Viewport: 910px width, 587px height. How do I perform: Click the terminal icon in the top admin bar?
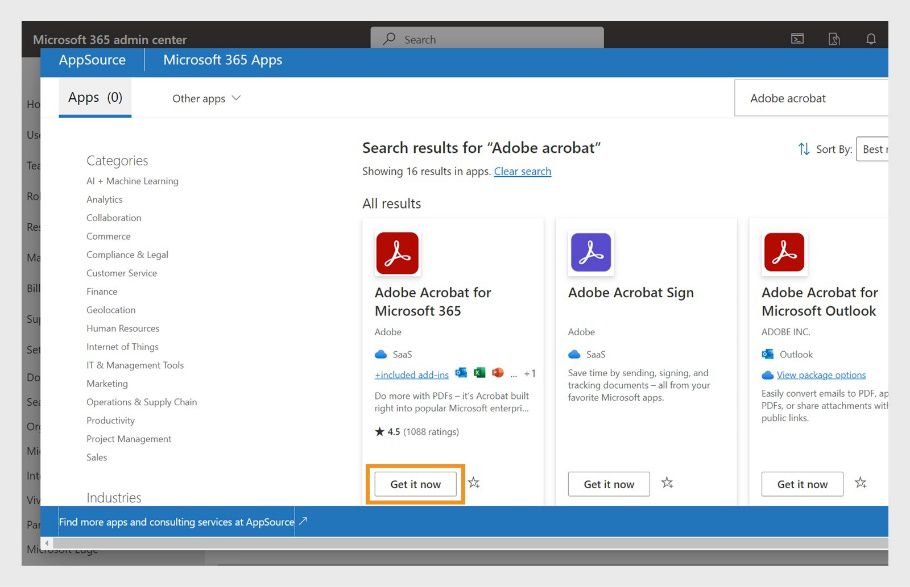[x=797, y=39]
